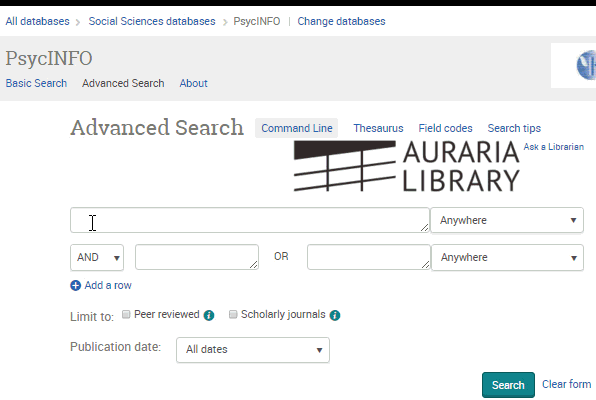Click the Clear form link
The width and height of the screenshot is (596, 400).
point(566,384)
